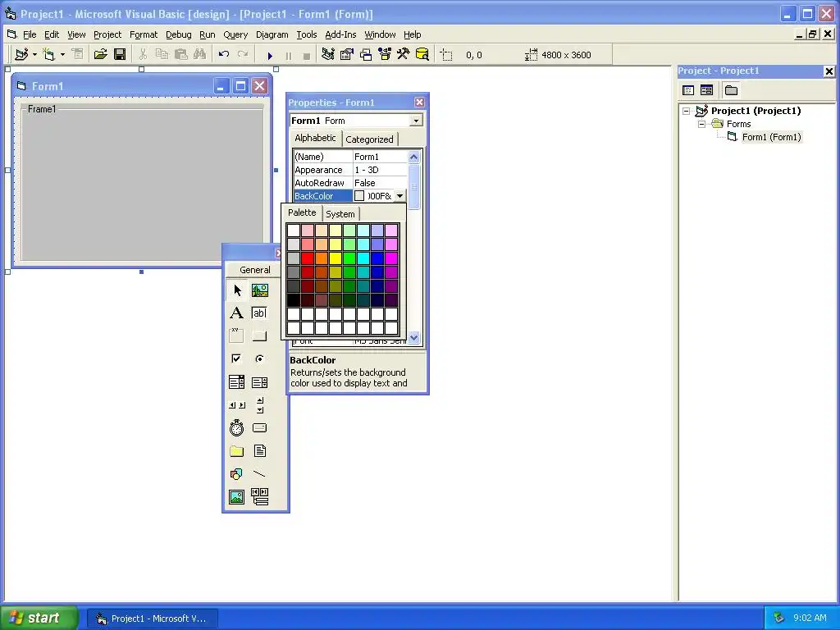Show the Project Explorer via its toolbar icon
The image size is (840, 630).
(x=328, y=55)
